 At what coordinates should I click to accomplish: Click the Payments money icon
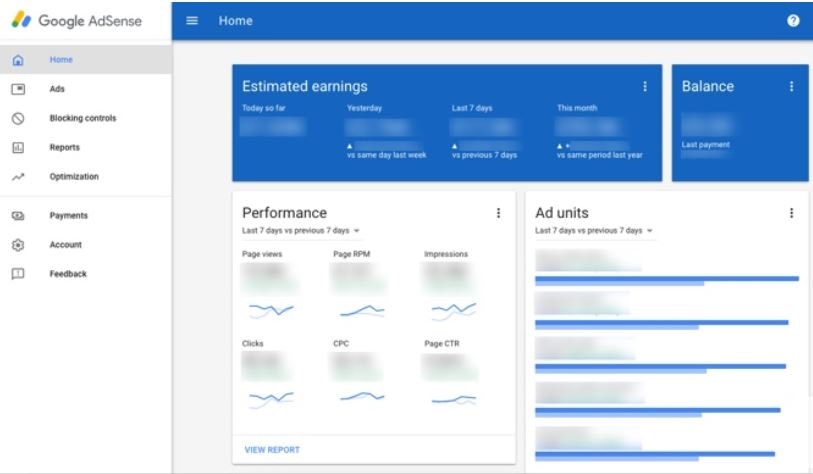tap(18, 216)
